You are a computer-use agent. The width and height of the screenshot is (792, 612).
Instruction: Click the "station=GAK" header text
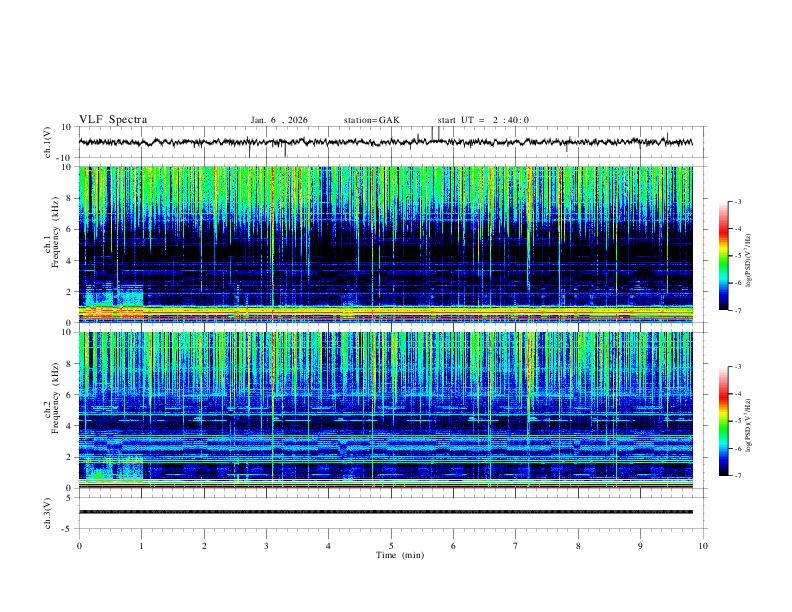click(371, 120)
